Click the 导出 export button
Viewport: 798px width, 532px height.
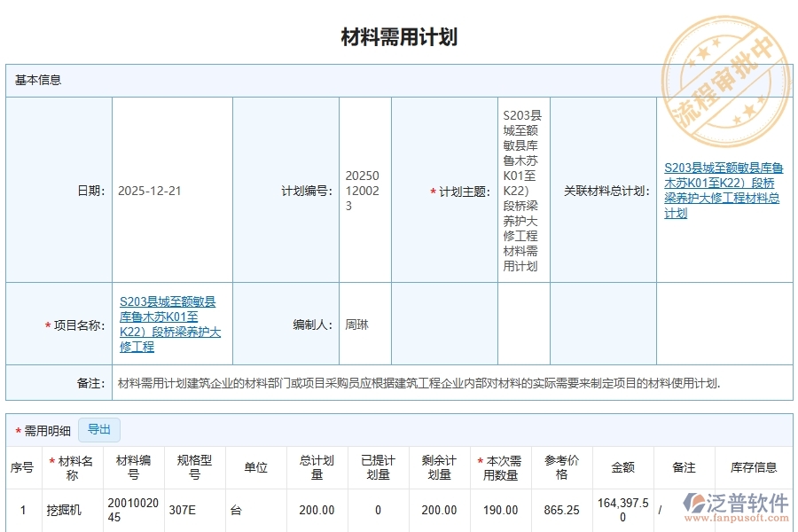(100, 430)
